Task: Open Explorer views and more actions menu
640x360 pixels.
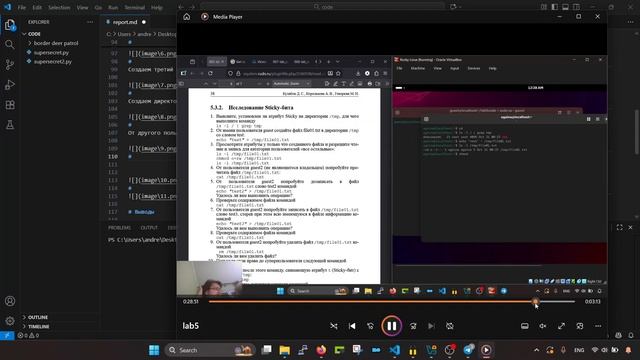Action: pos(90,22)
